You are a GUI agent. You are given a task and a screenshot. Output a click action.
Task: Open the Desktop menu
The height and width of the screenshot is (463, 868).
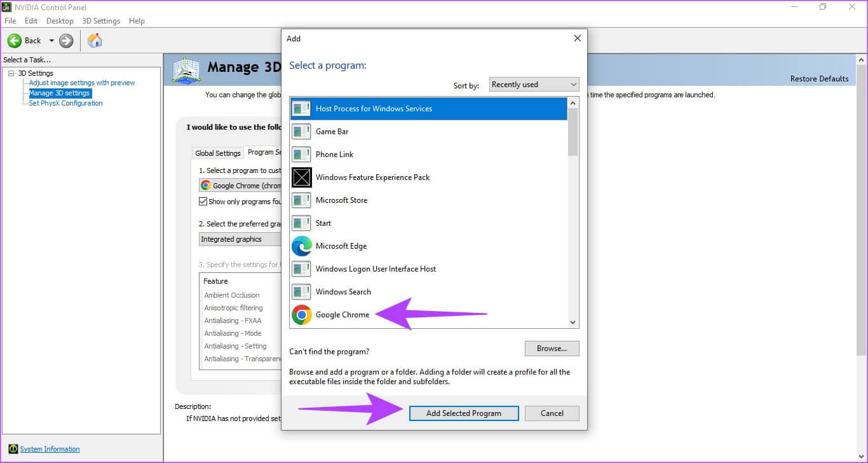click(60, 21)
